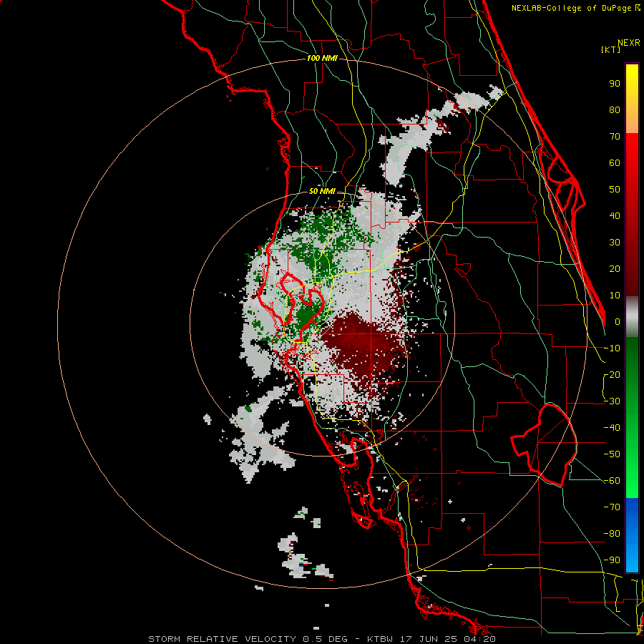The height and width of the screenshot is (644, 644).
Task: Click the 40 value on velocity scale
Action: 615,215
